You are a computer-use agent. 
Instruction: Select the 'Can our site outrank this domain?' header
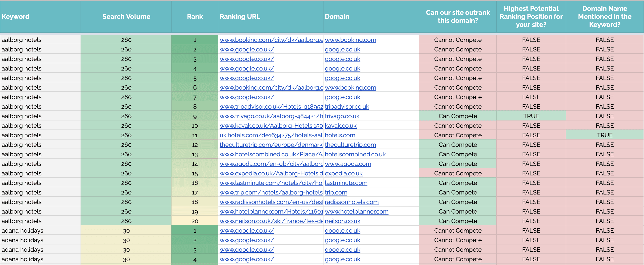coord(458,17)
